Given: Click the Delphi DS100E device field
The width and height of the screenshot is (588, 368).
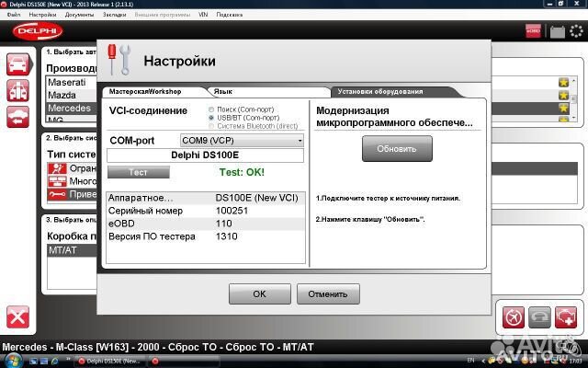Looking at the screenshot, I should point(205,155).
